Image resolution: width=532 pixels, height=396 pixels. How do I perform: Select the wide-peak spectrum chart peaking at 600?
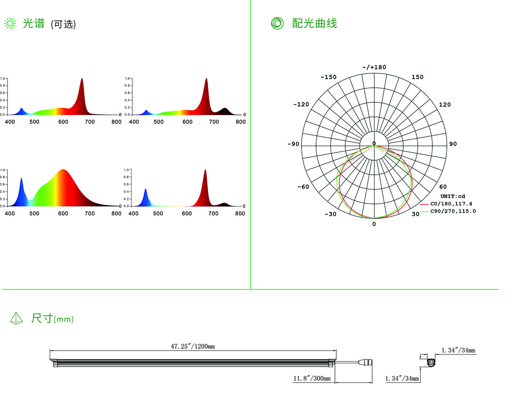click(61, 192)
